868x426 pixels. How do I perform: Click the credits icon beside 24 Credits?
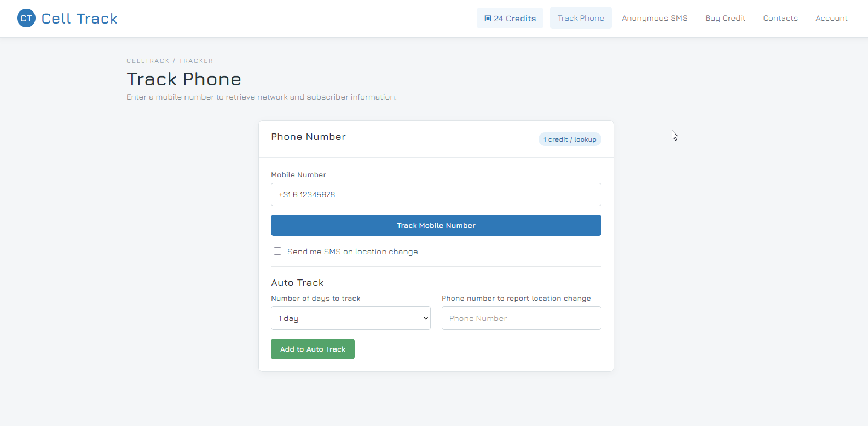point(488,19)
